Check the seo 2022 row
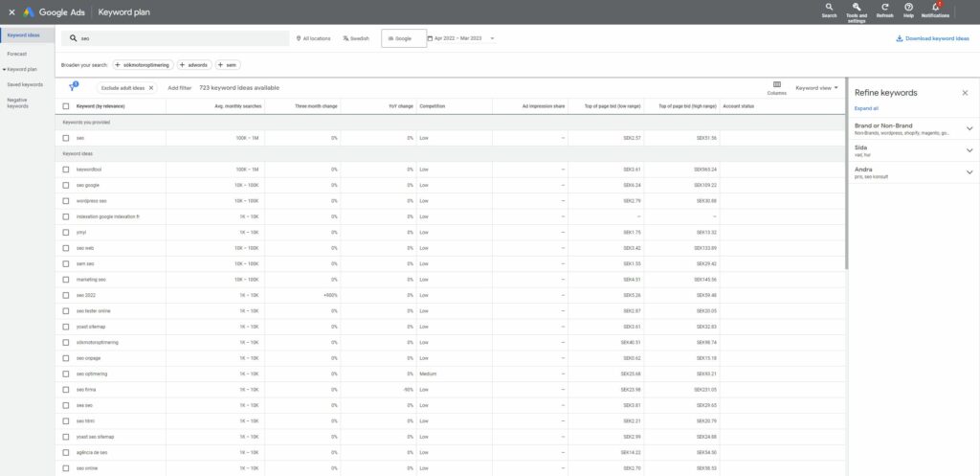Screen dimensions: 980x476 point(66,295)
